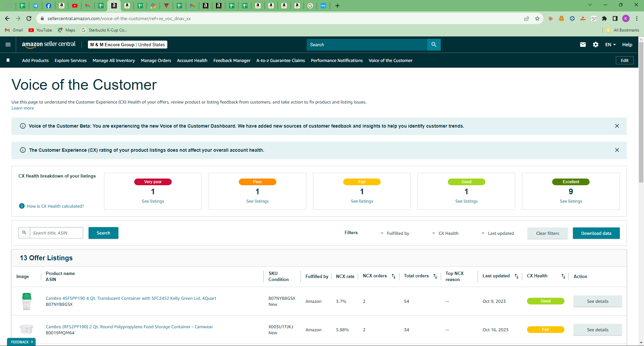The width and height of the screenshot is (644, 346).
Task: Open the How is CX Health calculated link
Action: 55,206
